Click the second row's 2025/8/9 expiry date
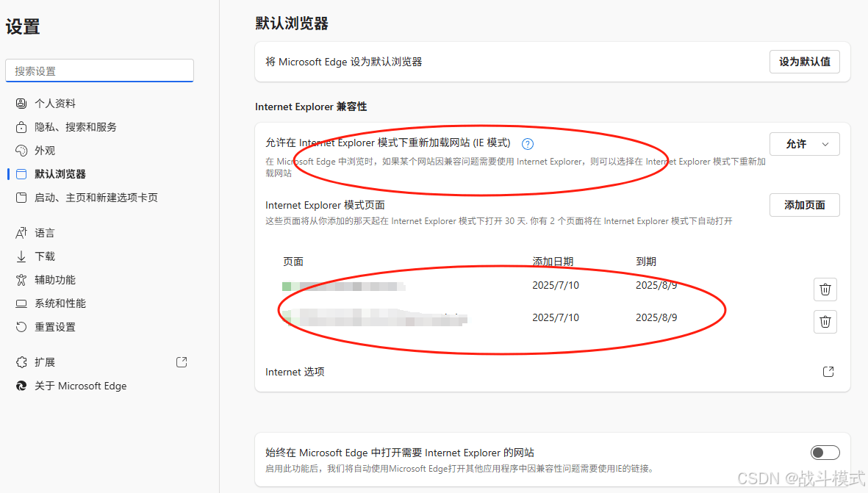This screenshot has height=493, width=868. tap(656, 317)
